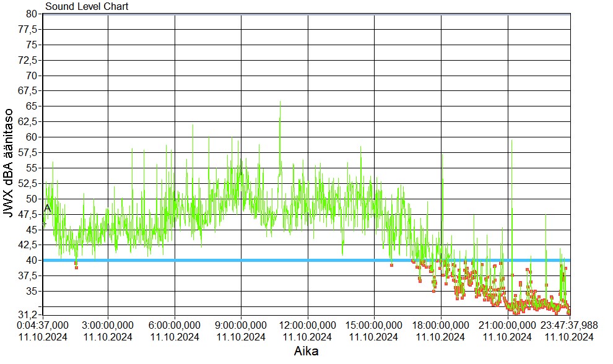Click the 15:00:00,000 time axis label
The image size is (613, 364).
pyautogui.click(x=374, y=325)
